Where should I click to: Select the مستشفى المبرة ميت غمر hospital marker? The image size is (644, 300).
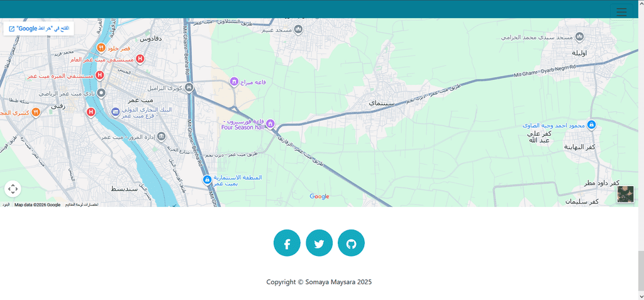pyautogui.click(x=99, y=75)
